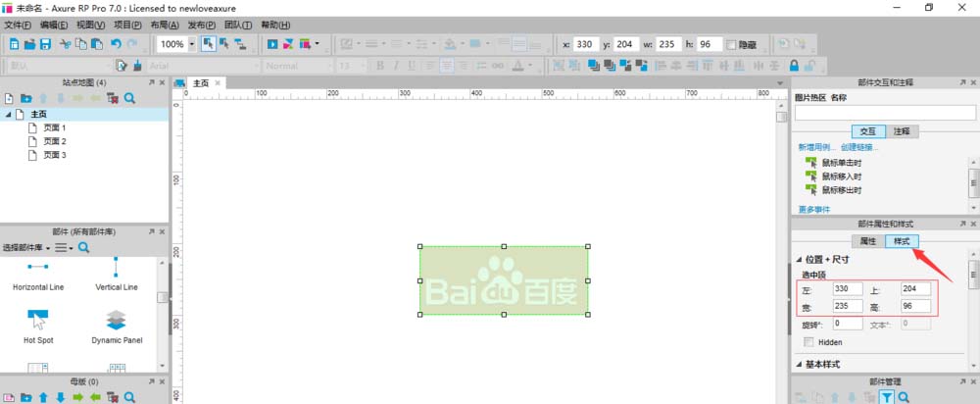Click the AxShare publish icon
The image size is (980, 404).
tap(288, 44)
